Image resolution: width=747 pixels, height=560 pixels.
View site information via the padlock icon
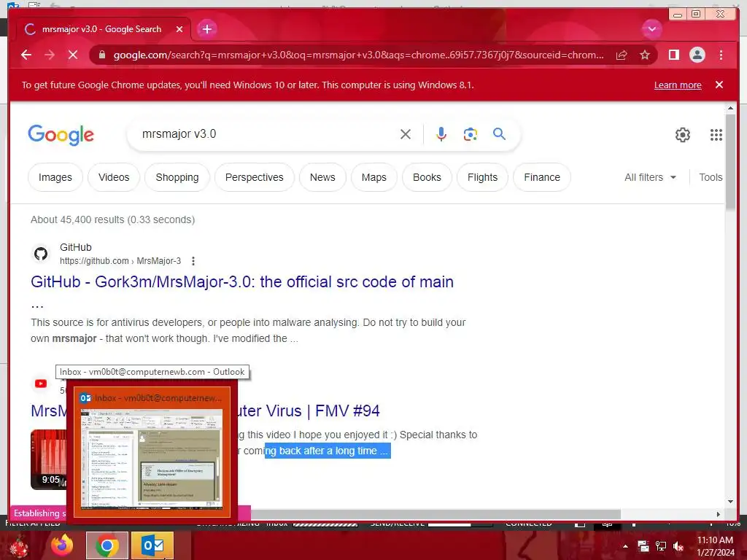tap(102, 55)
